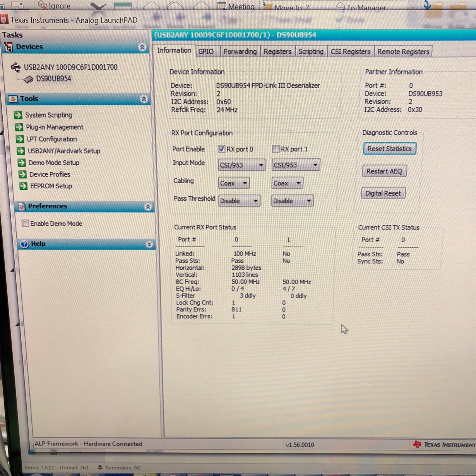
Task: Click the Plug-in Management arrow icon
Action: point(19,127)
